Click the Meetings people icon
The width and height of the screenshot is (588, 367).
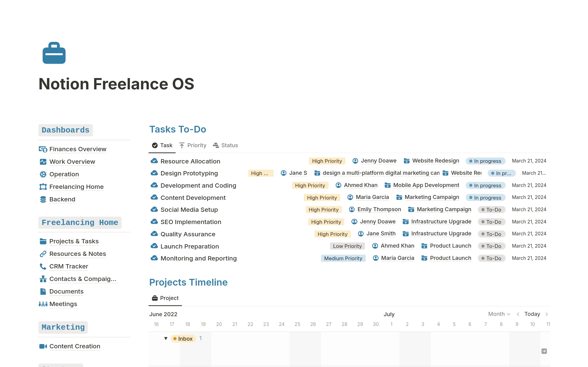coord(43,304)
